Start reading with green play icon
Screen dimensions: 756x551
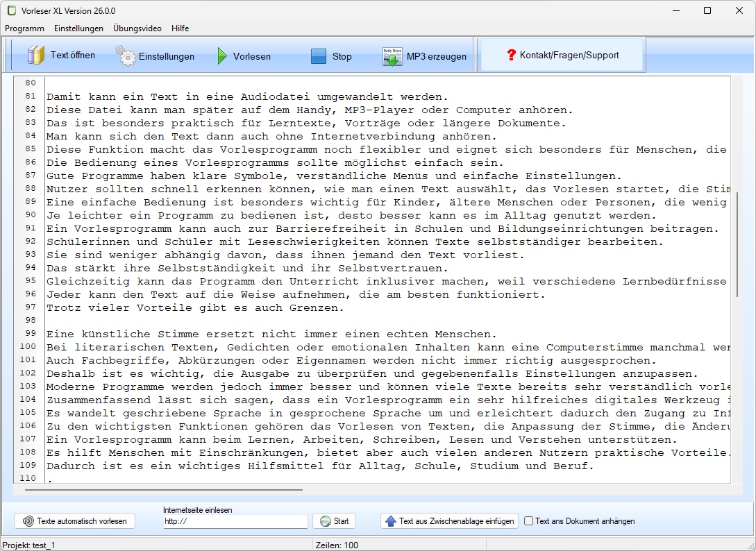click(x=221, y=56)
